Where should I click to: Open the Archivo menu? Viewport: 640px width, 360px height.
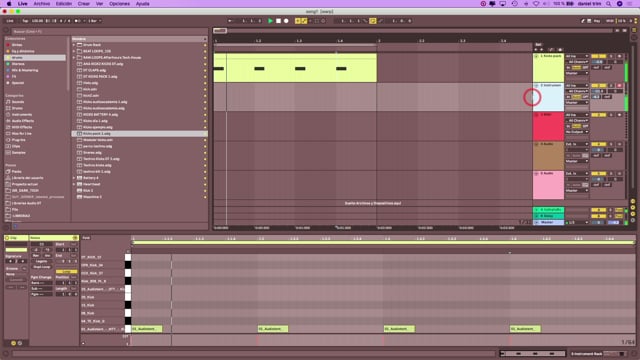coord(42,4)
